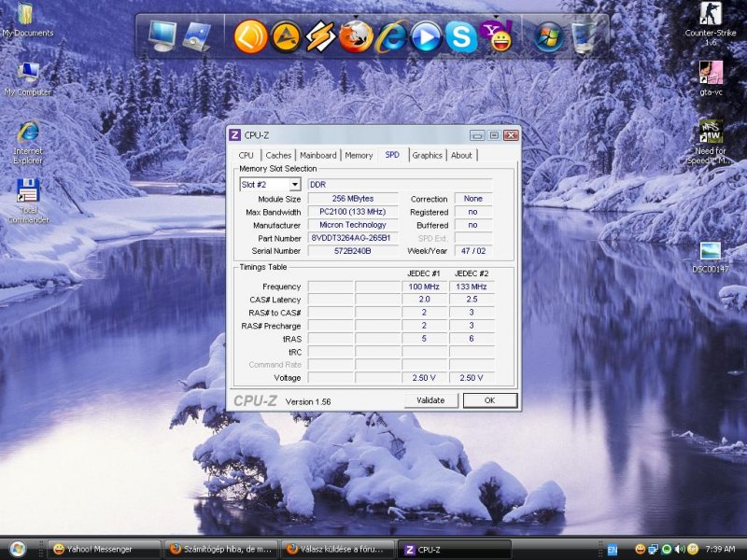Screen dimensions: 747x560
Task: Launch gta-vc desktop shortcut
Action: [x=711, y=77]
